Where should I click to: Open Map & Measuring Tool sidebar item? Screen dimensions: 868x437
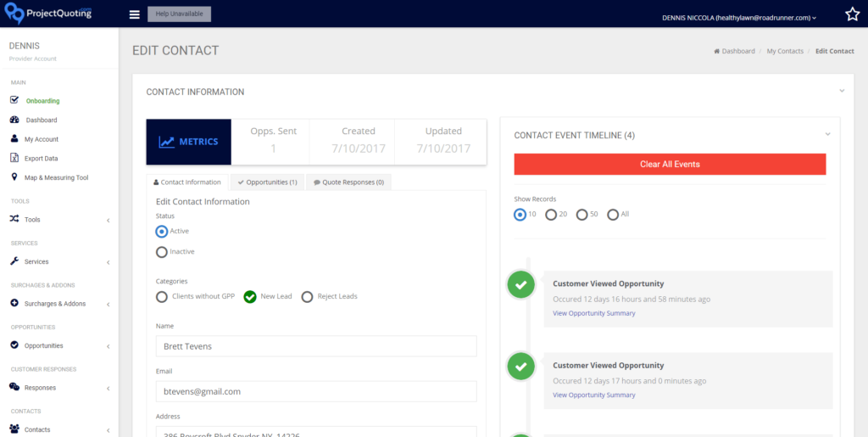click(x=57, y=178)
